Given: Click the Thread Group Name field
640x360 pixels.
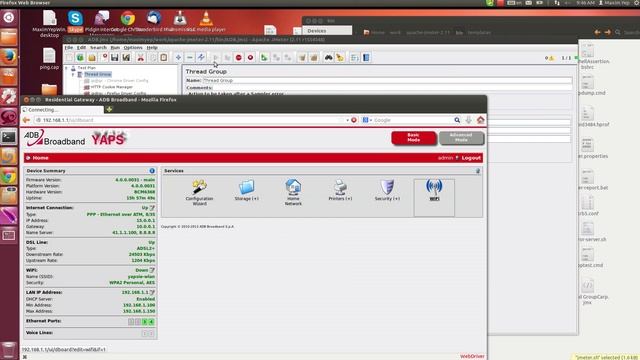Looking at the screenshot, I should click(x=387, y=80).
